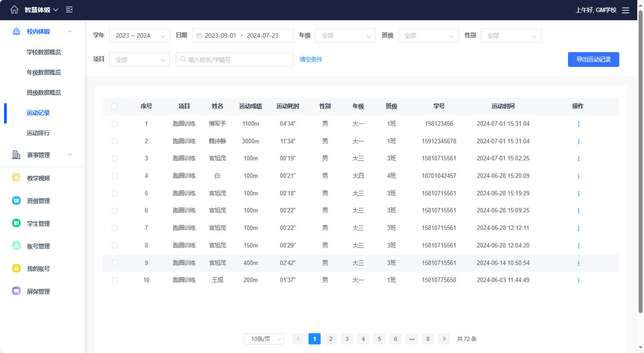Click the search magnifier icon

coord(183,59)
